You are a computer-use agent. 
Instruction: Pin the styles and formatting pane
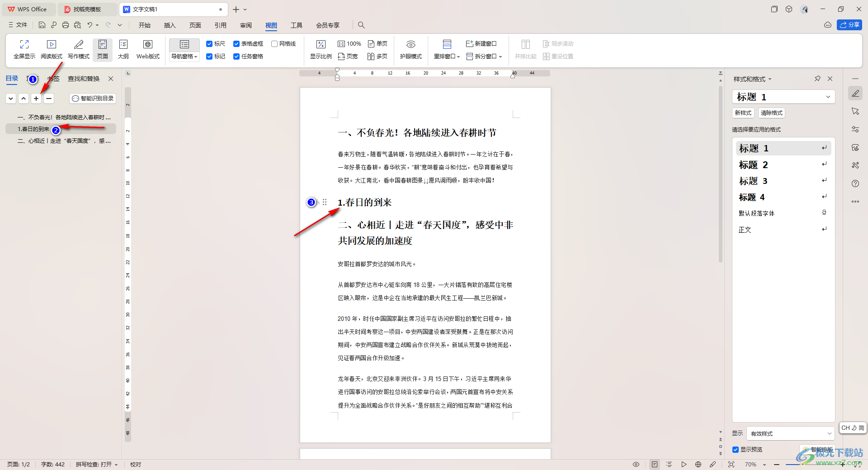click(817, 79)
